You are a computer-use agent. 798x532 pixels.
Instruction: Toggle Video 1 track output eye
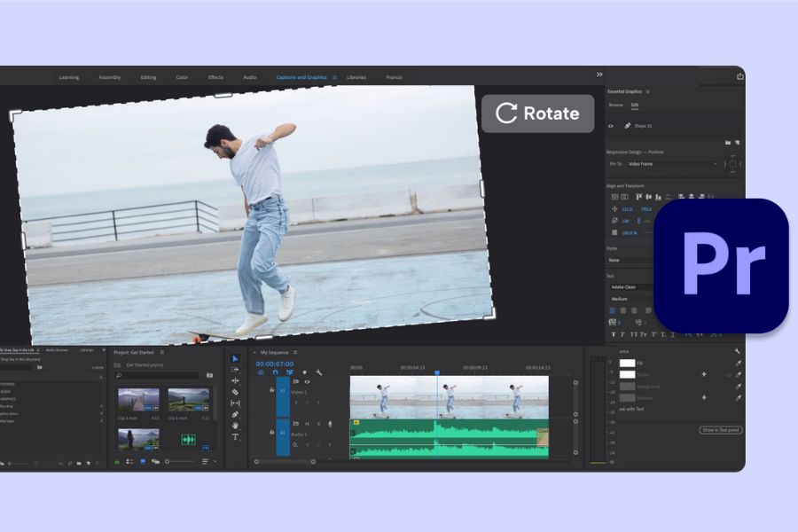(x=308, y=381)
